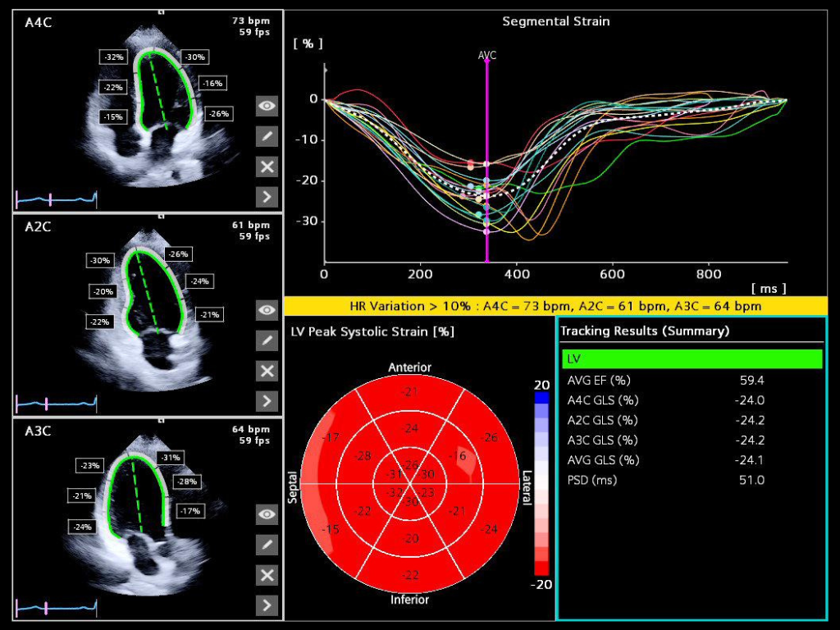Expand A4C options with the chevron arrow
The width and height of the screenshot is (840, 630).
pyautogui.click(x=266, y=197)
